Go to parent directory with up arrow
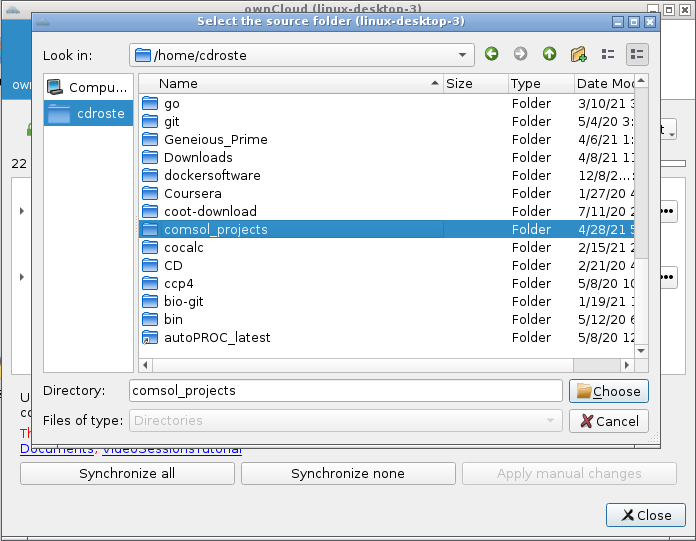696x541 pixels. coord(550,54)
